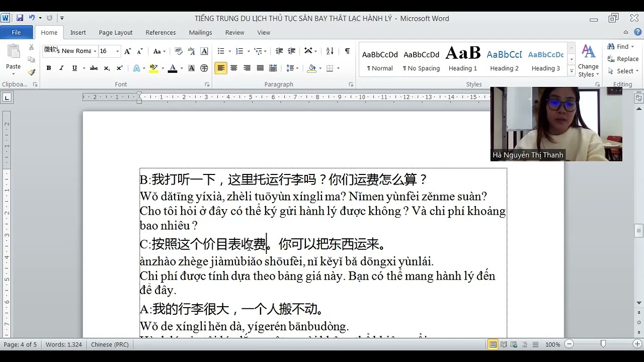This screenshot has height=362, width=644.
Task: Open Full Screen Reading view from status bar
Action: tap(503, 344)
